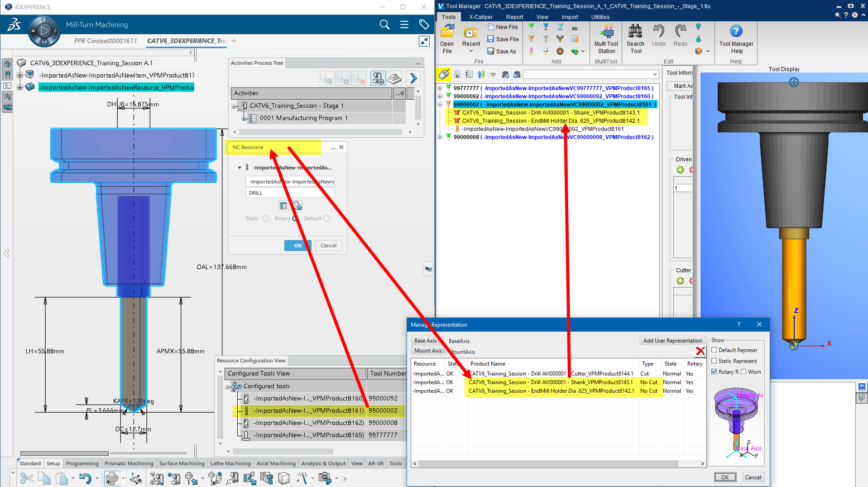Image resolution: width=868 pixels, height=487 pixels.
Task: Collapse the Configured tools node
Action: pos(228,387)
